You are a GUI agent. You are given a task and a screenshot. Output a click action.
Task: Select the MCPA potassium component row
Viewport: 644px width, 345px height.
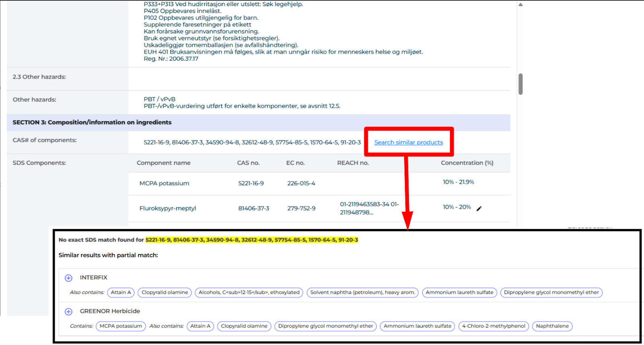164,184
